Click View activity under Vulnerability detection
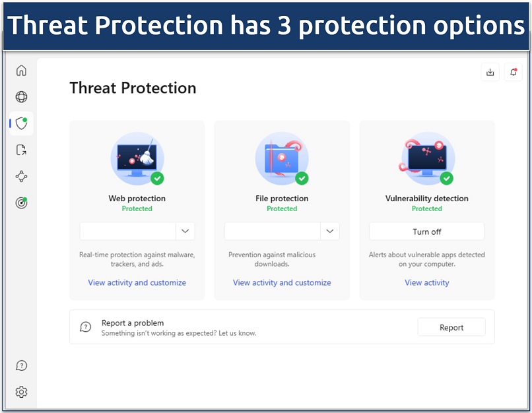This screenshot has height=413, width=532. coord(426,282)
